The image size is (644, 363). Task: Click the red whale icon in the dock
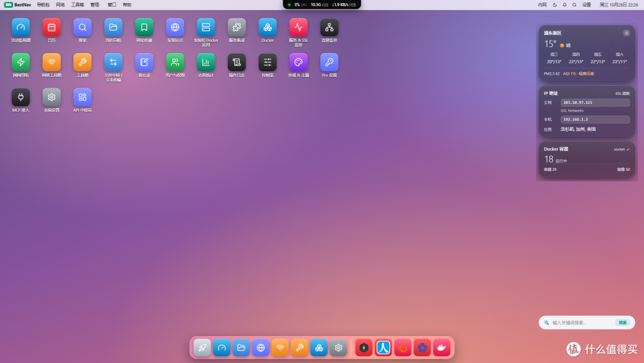click(x=441, y=348)
